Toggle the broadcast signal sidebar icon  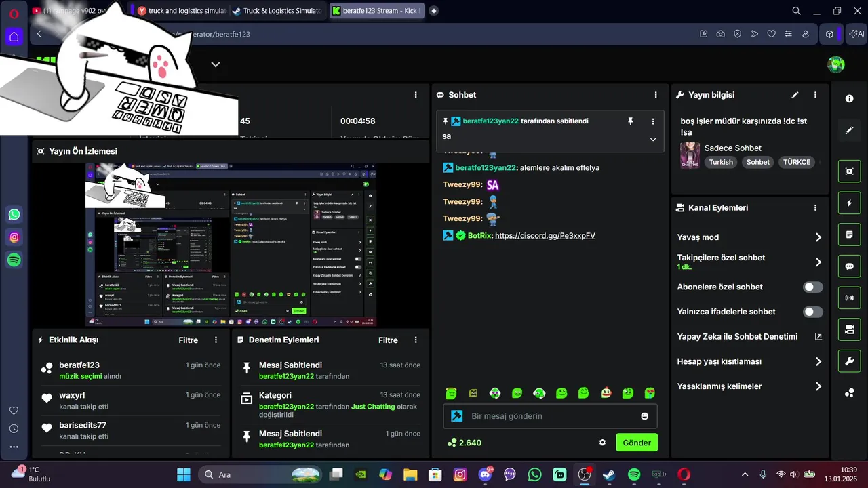coord(849,298)
